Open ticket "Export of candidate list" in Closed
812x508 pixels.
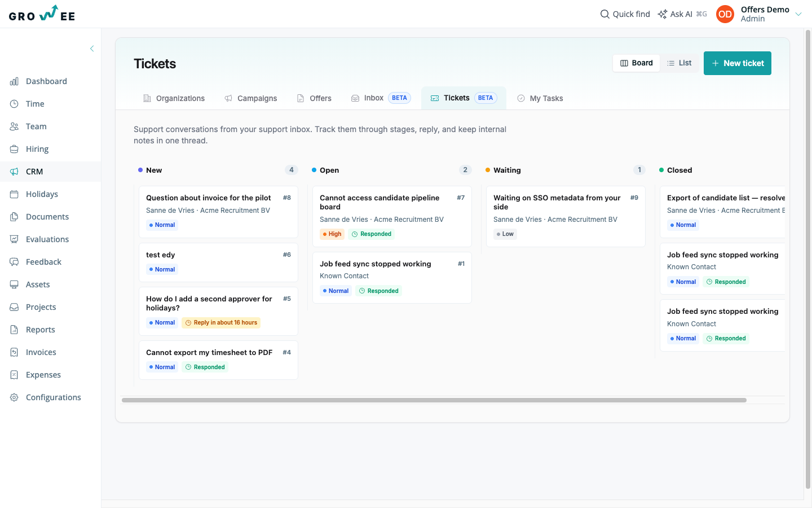pos(722,212)
